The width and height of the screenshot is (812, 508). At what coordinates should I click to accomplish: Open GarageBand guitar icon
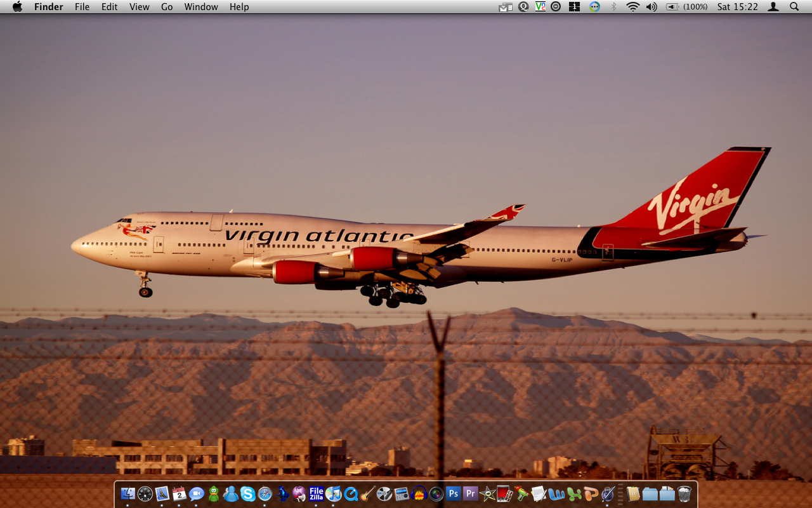coord(368,493)
